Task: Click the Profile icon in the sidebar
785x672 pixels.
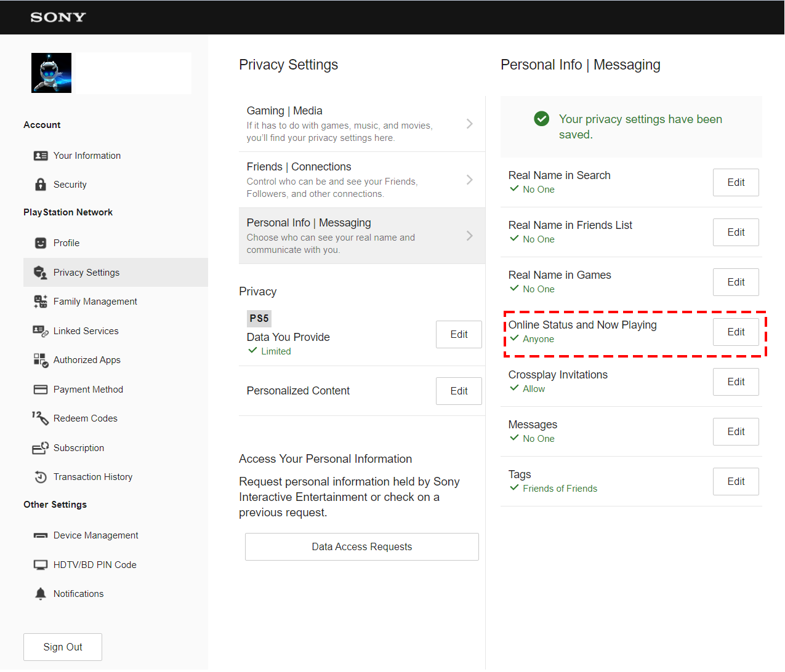Action: (x=39, y=242)
